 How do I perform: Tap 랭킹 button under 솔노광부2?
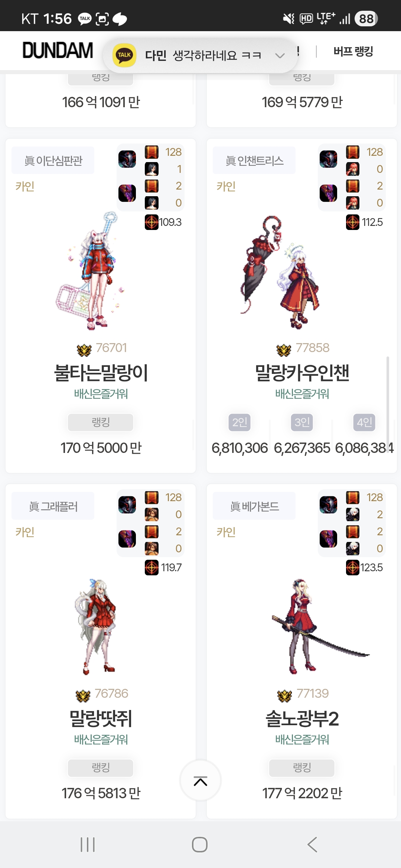click(x=302, y=767)
